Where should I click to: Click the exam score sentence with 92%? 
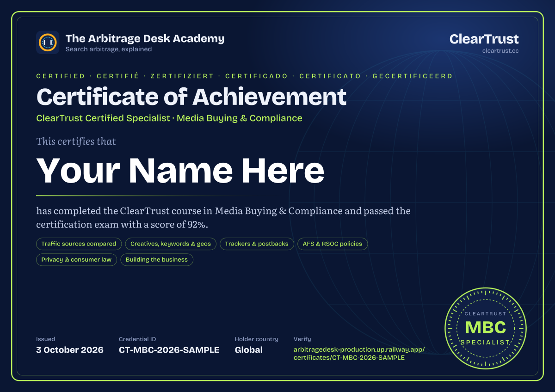coord(223,218)
